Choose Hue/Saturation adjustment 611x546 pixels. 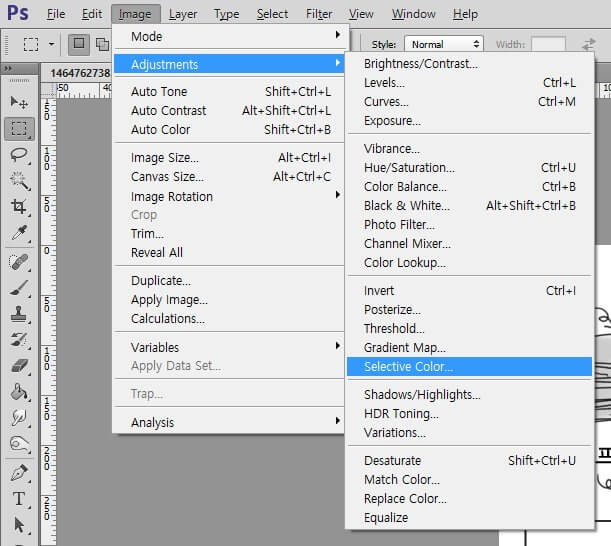[x=469, y=168]
